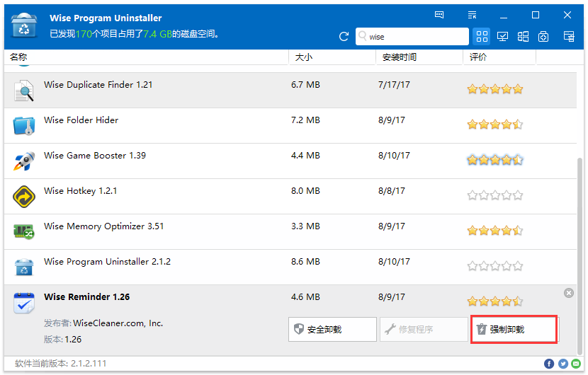This screenshot has width=588, height=375.
Task: Share via Twitter icon
Action: pyautogui.click(x=563, y=364)
